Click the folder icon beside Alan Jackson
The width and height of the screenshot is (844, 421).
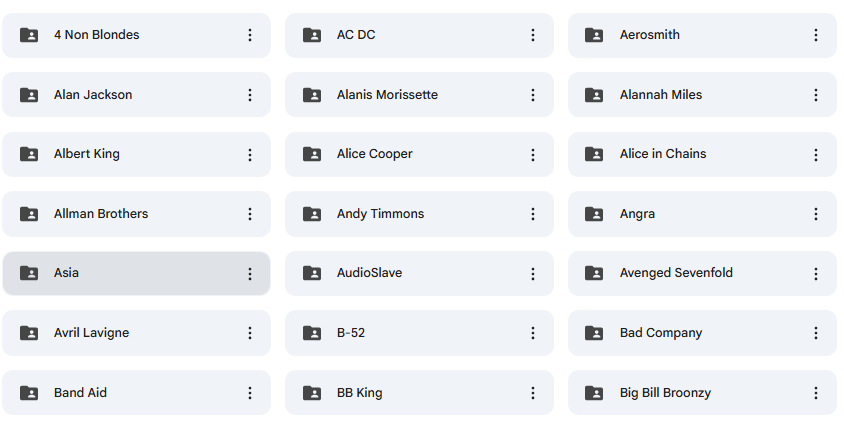coord(29,95)
